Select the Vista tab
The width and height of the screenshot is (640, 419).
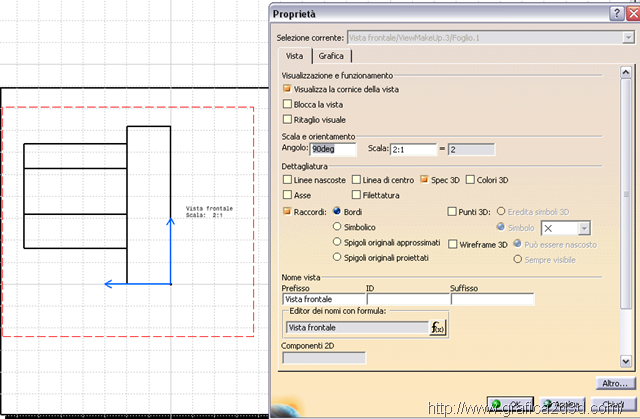[x=295, y=56]
